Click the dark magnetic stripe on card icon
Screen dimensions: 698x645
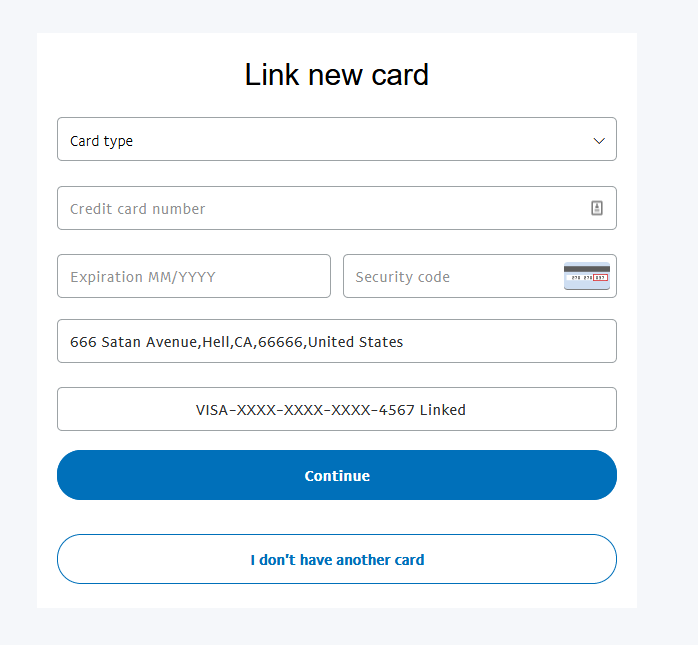pyautogui.click(x=587, y=268)
